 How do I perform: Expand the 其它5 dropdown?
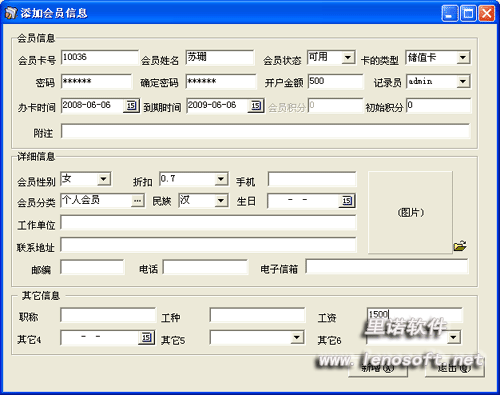point(297,338)
